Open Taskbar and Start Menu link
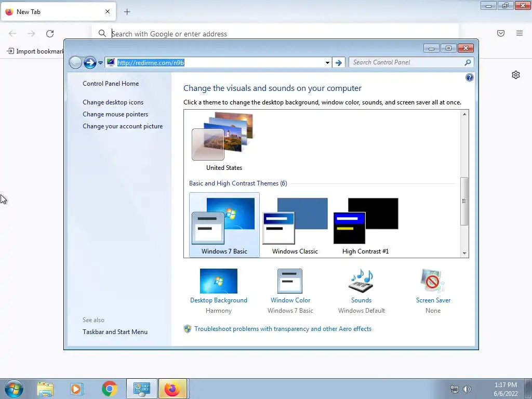 pos(115,332)
